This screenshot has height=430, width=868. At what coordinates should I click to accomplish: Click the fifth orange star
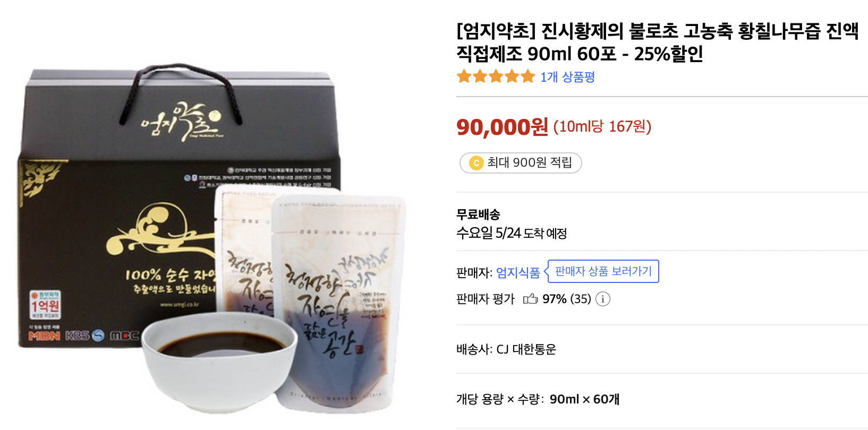point(528,76)
